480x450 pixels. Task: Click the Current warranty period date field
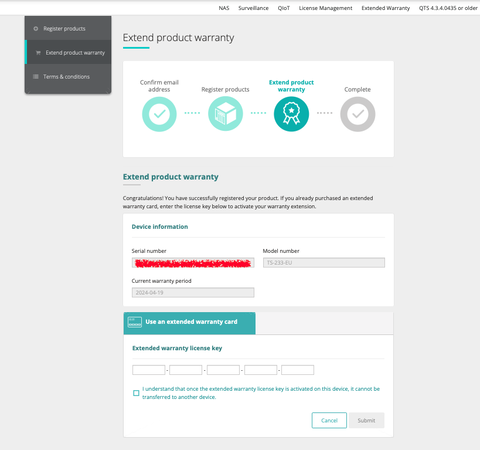193,293
